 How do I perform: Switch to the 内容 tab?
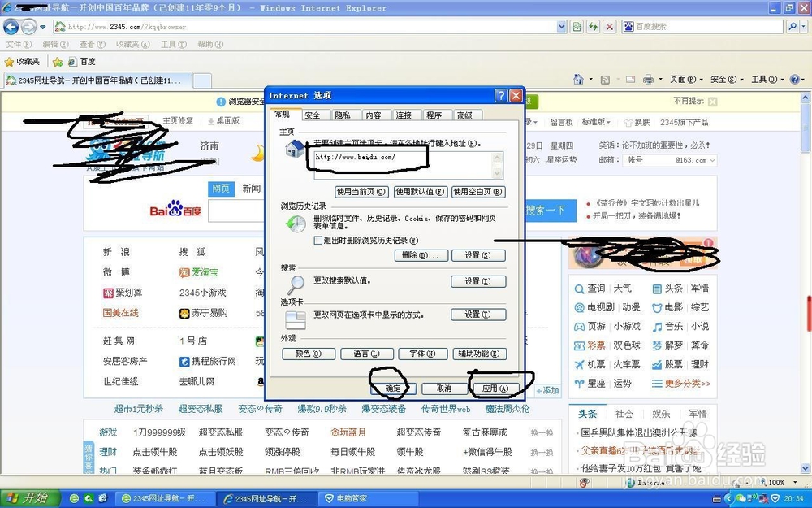(x=374, y=115)
